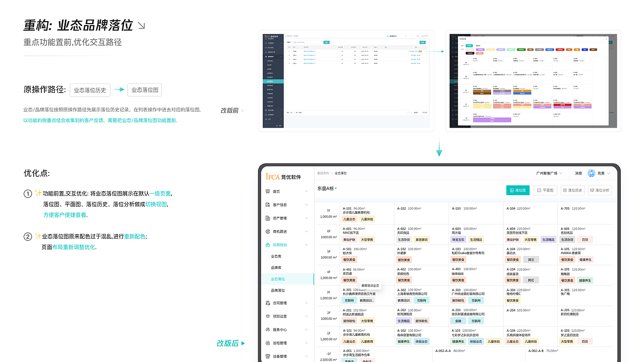Viewport: 644px width, 362px height.
Task: Enable the 落位分析 view mode
Action: point(601,190)
